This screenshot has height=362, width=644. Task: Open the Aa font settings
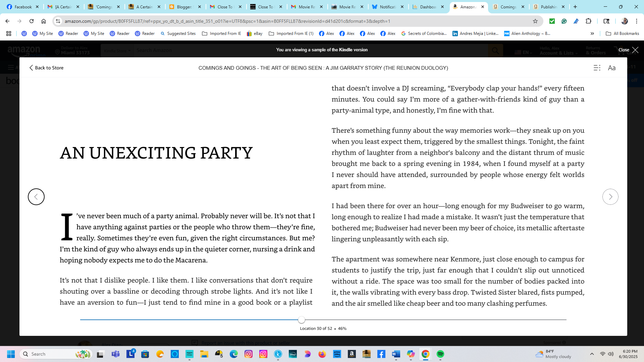(x=611, y=68)
